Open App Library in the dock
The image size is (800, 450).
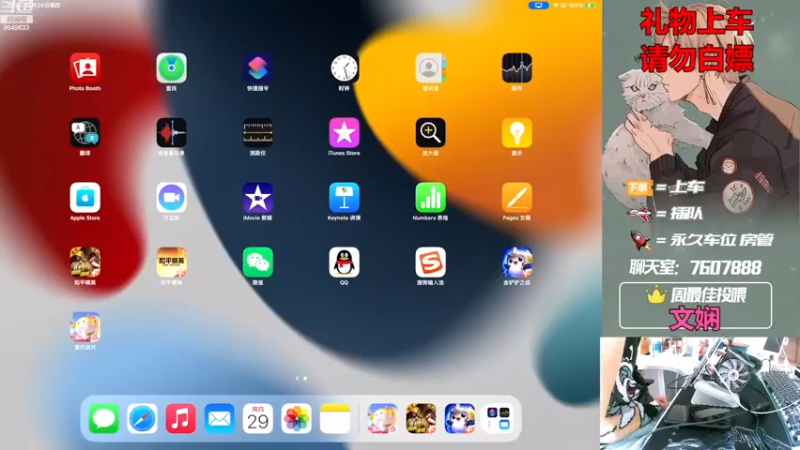498,418
